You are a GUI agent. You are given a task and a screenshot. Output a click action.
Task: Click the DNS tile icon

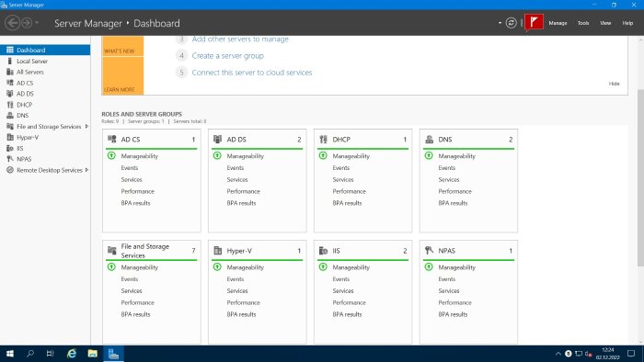430,140
